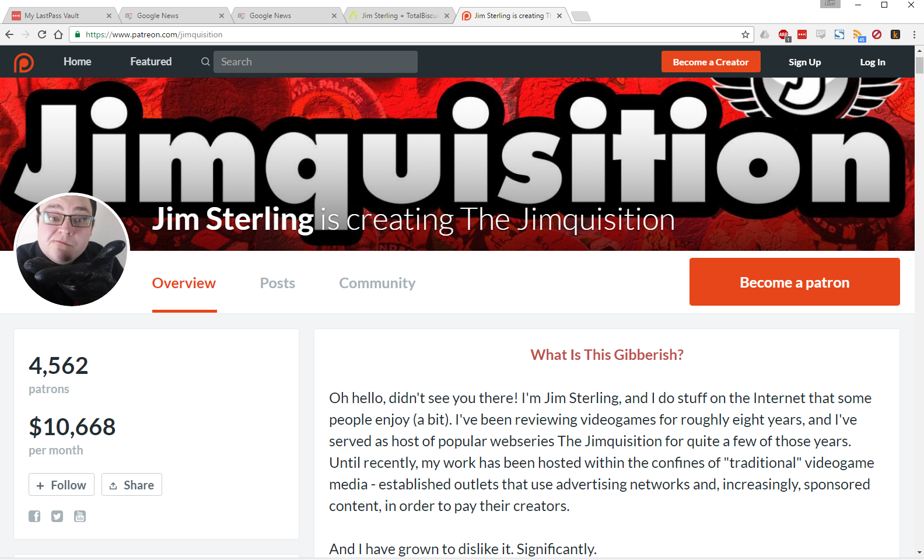Click the Patreon logo icon
This screenshot has height=560, width=924.
(x=24, y=62)
